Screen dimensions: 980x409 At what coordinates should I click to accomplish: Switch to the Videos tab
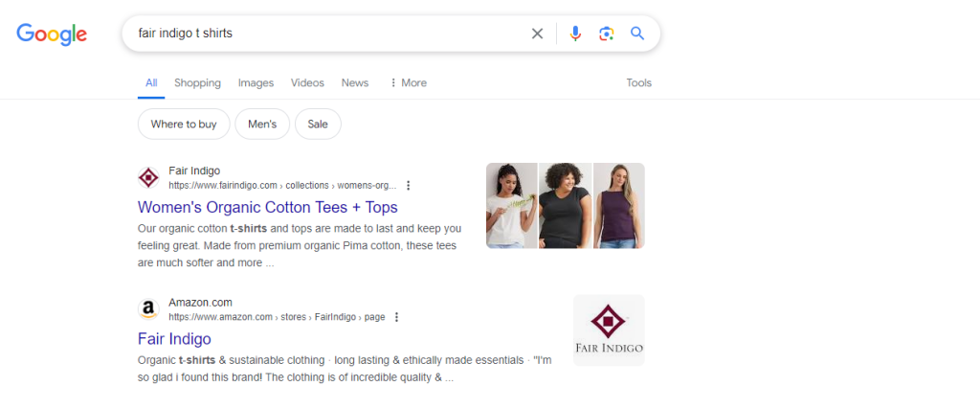307,82
